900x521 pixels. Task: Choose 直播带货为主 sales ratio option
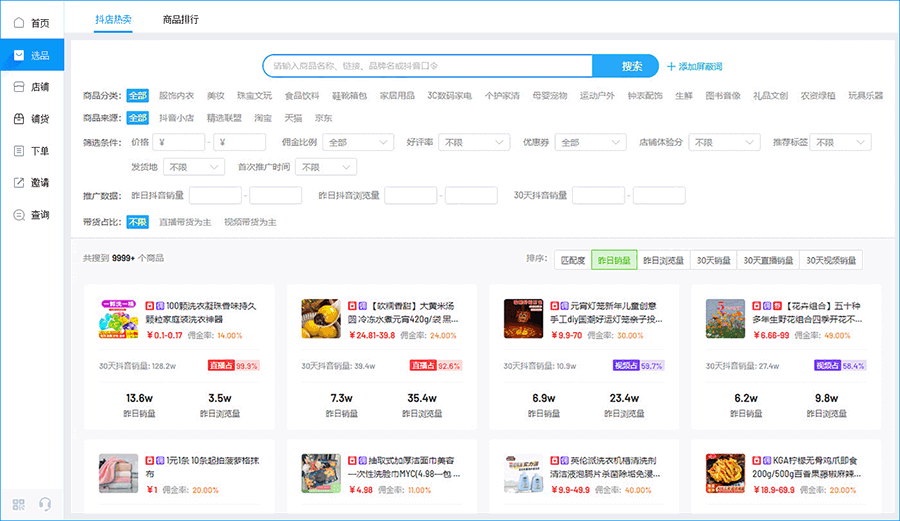point(186,222)
